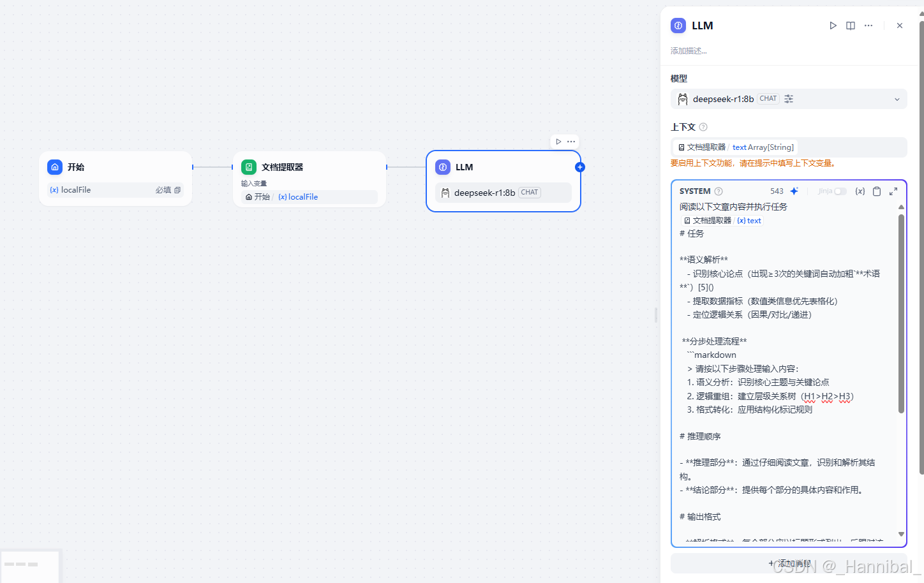Click the deepseek-r1:8b model row in the LLM node
Viewport: 924px width, 583px height.
click(503, 193)
